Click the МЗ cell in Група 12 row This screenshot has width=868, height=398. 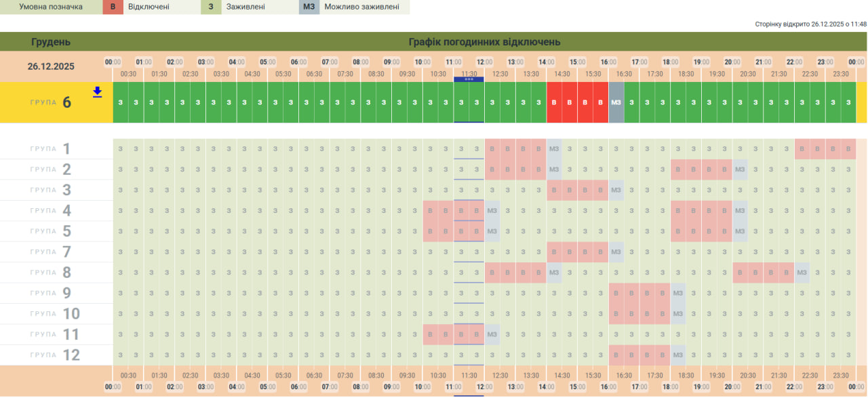point(677,355)
